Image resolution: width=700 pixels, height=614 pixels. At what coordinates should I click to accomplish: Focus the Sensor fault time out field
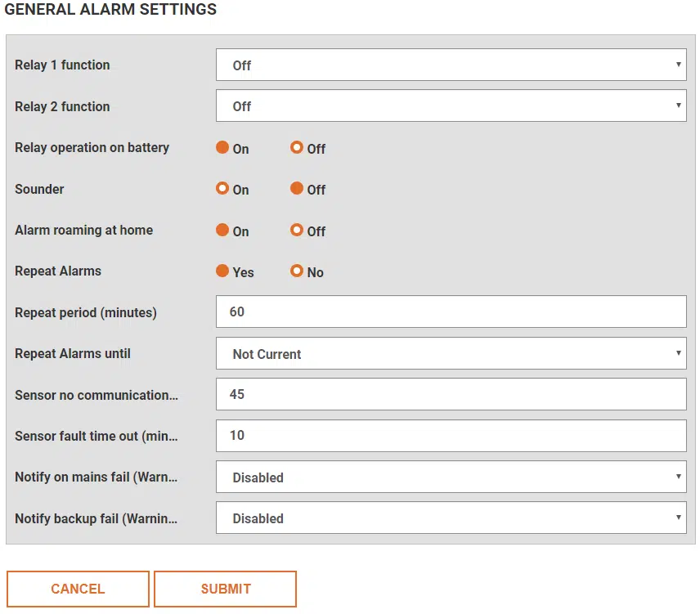451,436
